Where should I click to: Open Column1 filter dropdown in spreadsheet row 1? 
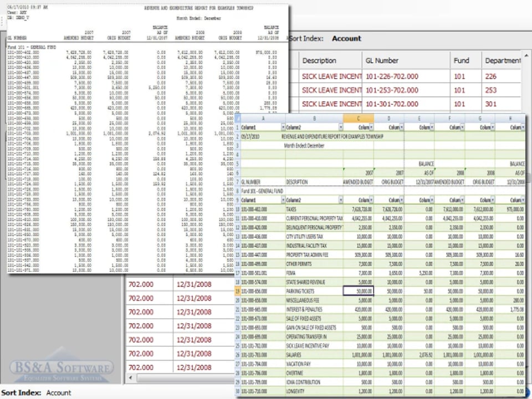click(x=283, y=127)
